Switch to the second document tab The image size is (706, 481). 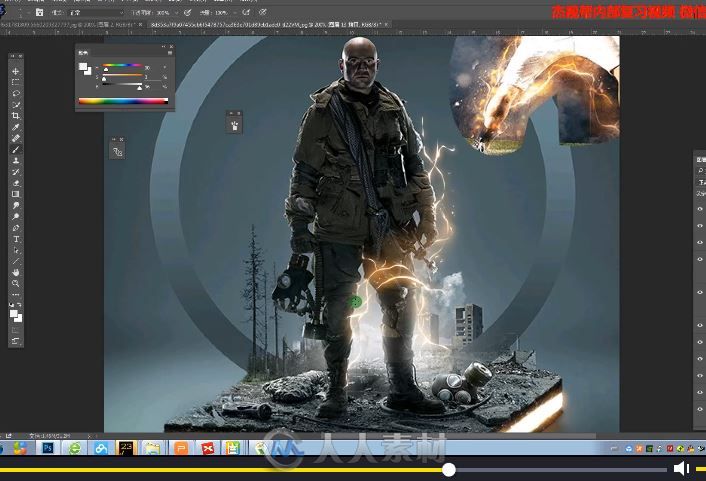[x=269, y=24]
